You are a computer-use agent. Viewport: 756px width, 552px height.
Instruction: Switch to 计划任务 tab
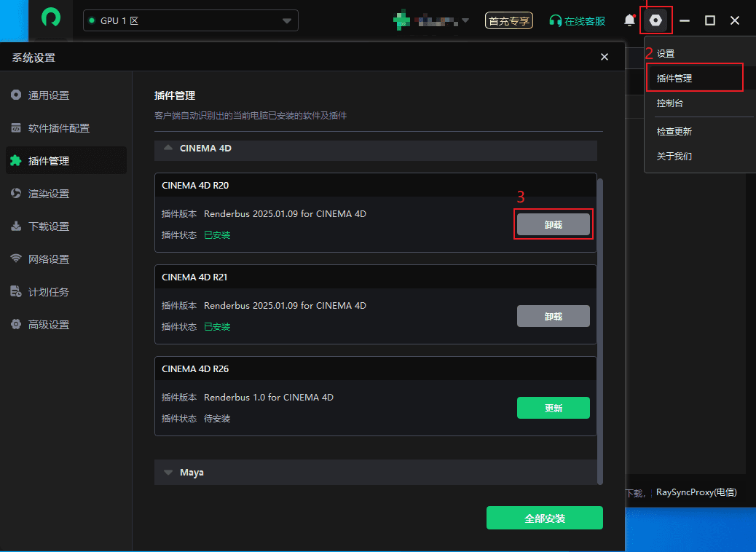tap(66, 292)
